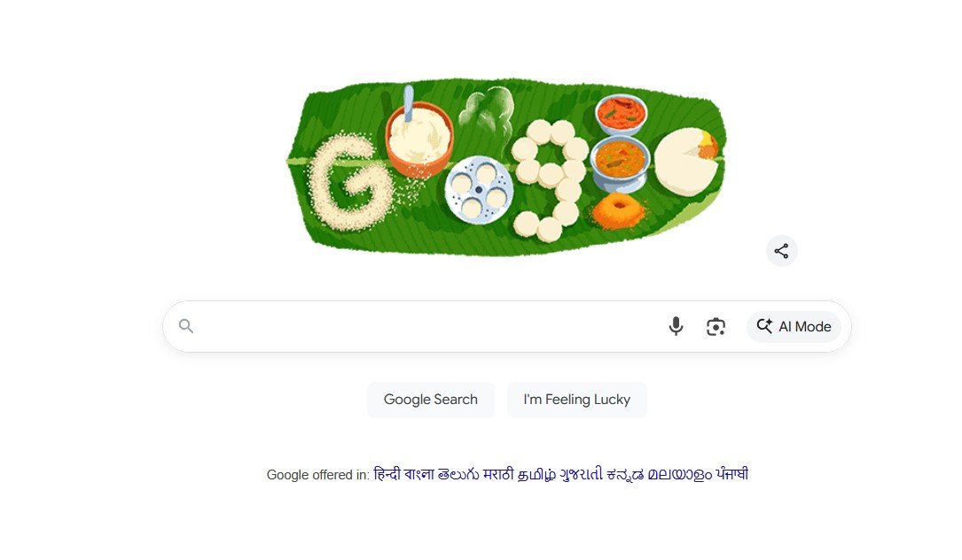Open the idli Google doodle
Image resolution: width=962 pixels, height=560 pixels.
coord(507,167)
